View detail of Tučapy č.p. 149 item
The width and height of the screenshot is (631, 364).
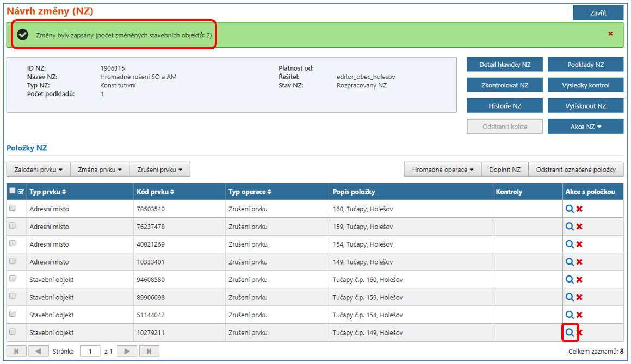[x=569, y=332]
